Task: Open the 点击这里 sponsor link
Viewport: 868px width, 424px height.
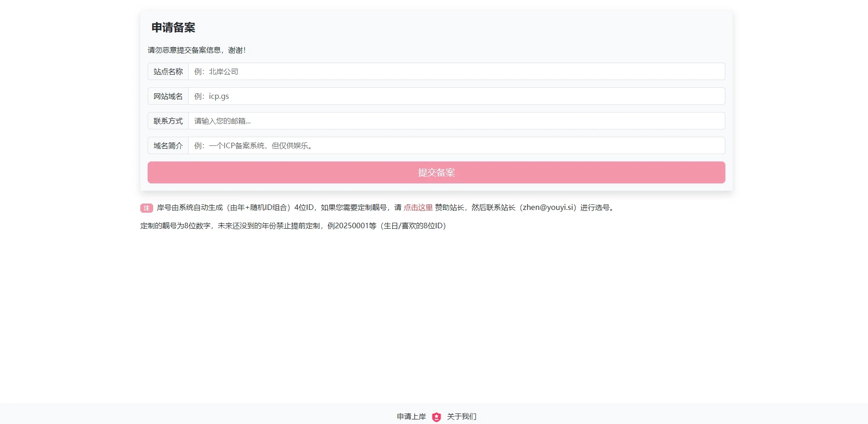Action: [x=418, y=208]
